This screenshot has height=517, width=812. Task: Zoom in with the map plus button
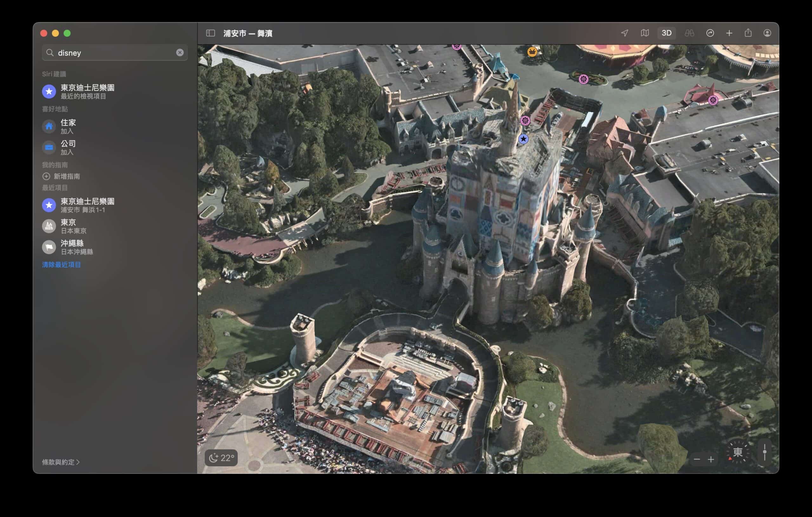(x=711, y=459)
